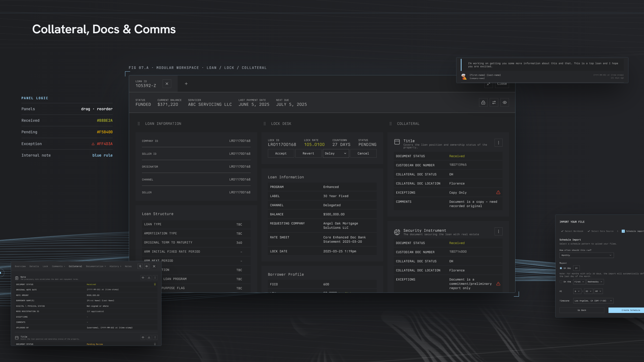
Task: Click the lock icon in the loan header
Action: 483,102
